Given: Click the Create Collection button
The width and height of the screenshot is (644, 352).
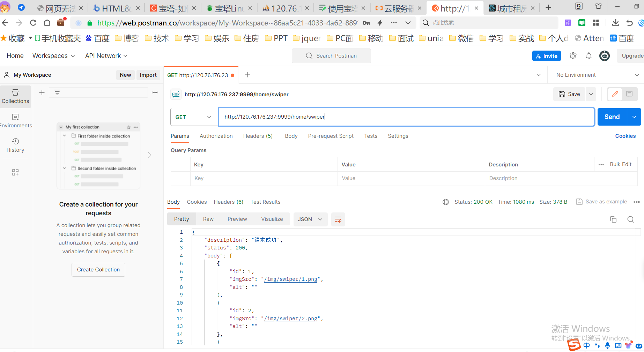Looking at the screenshot, I should coord(98,270).
